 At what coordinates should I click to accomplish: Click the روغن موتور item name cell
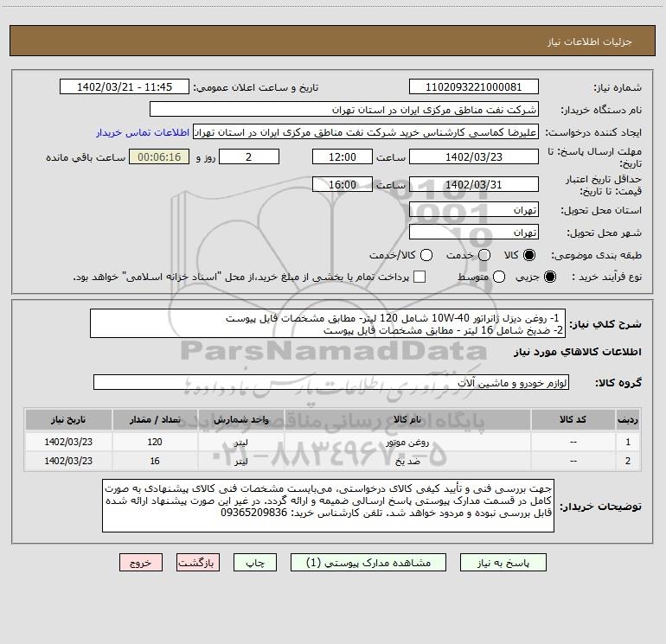pos(407,442)
